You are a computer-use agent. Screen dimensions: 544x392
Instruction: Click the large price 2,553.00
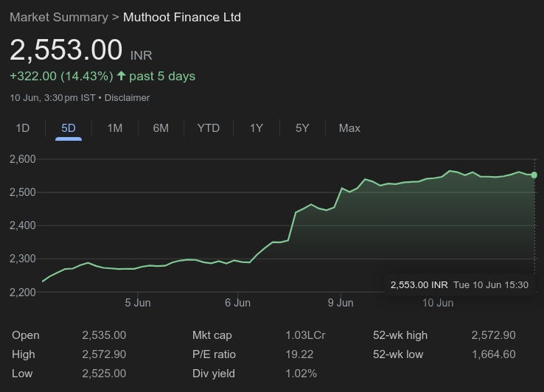pyautogui.click(x=66, y=50)
